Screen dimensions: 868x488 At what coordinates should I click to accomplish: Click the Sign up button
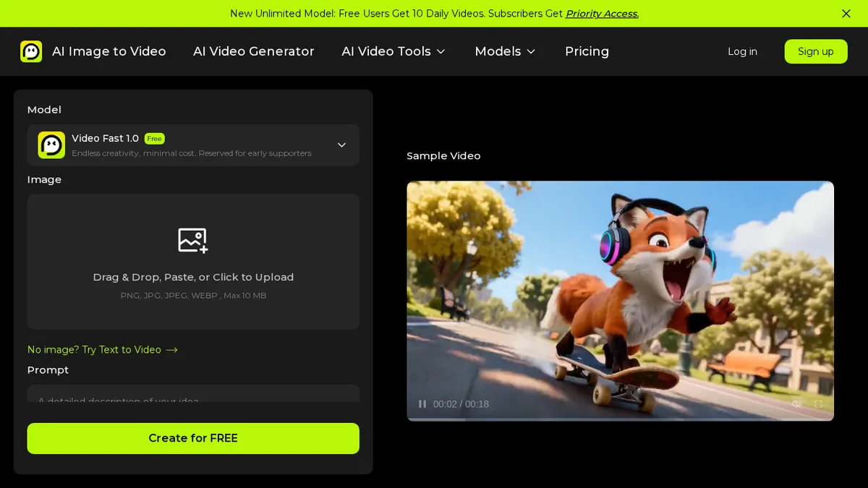(x=816, y=51)
